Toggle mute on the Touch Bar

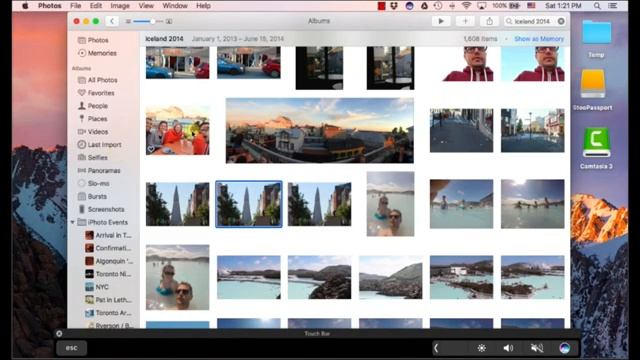(x=537, y=348)
